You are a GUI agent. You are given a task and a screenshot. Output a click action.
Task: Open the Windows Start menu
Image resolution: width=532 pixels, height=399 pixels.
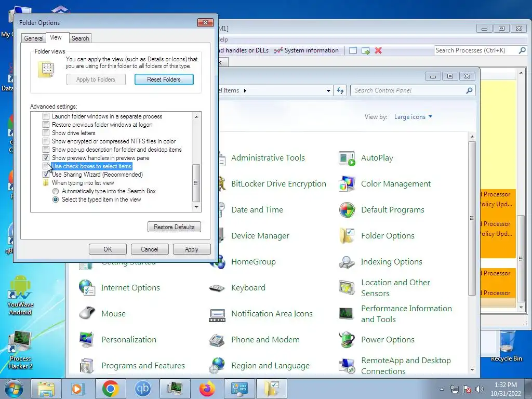(x=14, y=389)
